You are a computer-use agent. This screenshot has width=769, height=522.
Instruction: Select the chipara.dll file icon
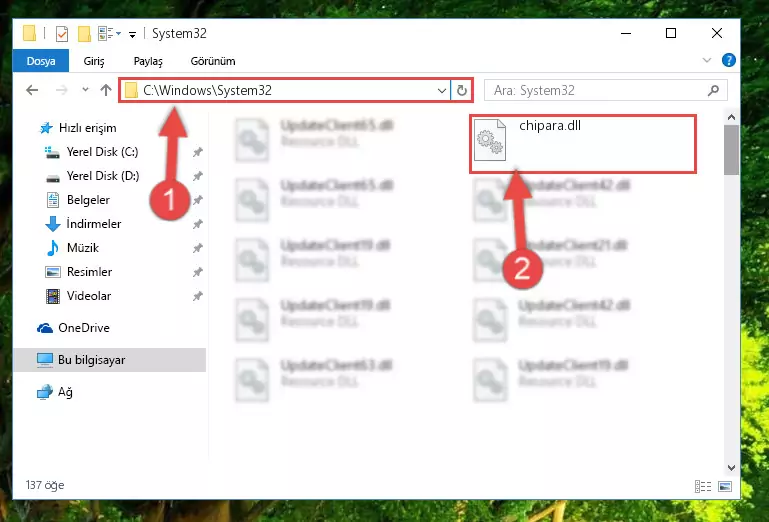(490, 140)
